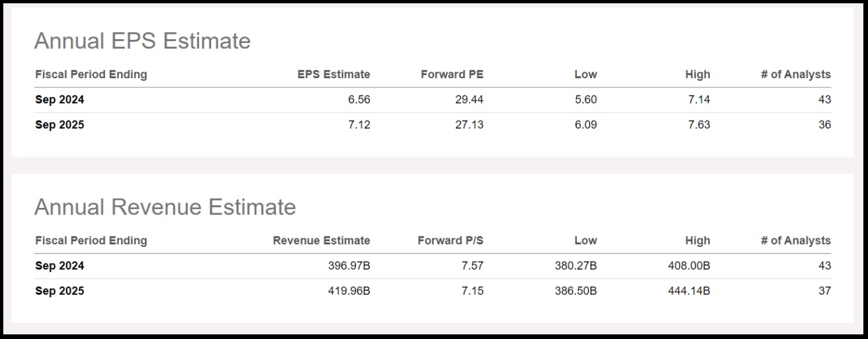Click the analyst count 37 cell
The height and width of the screenshot is (339, 868).
click(824, 291)
